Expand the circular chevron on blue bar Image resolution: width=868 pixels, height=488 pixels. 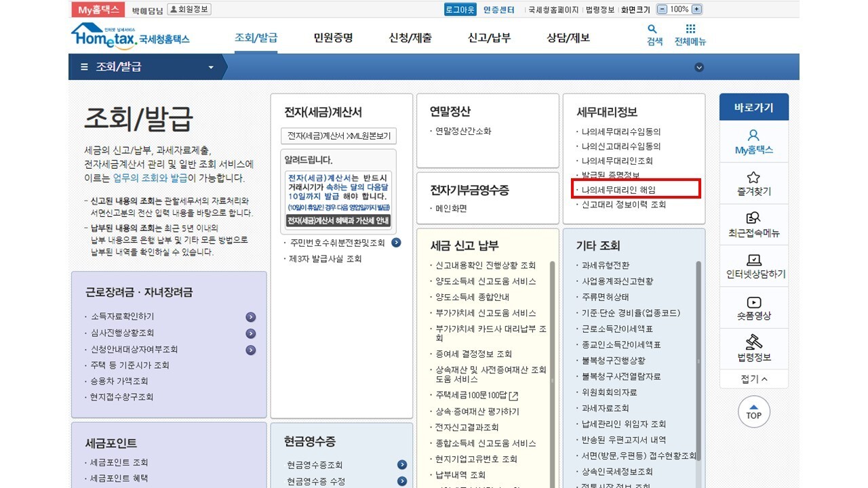click(699, 67)
